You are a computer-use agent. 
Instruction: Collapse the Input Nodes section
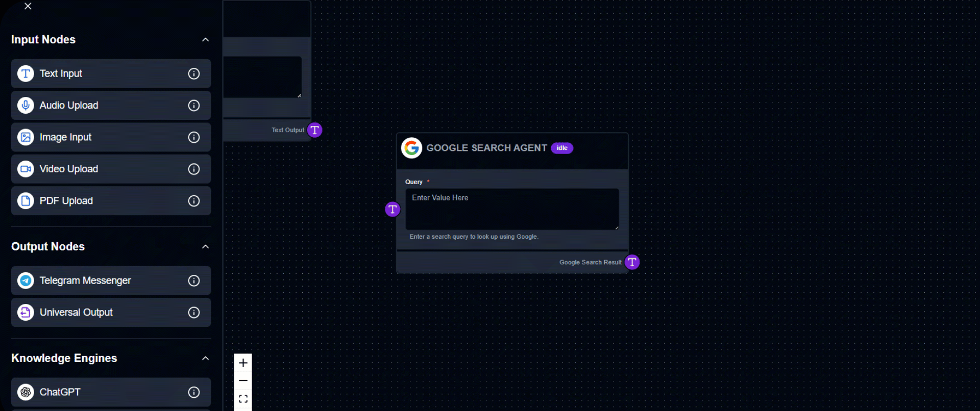(x=205, y=40)
